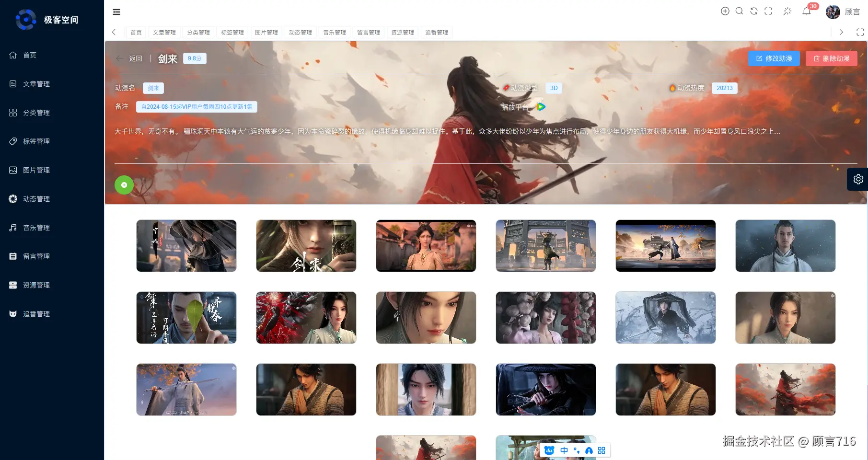Enter fullscreen using the header fullscreen icon
The image size is (868, 460).
pos(768,11)
